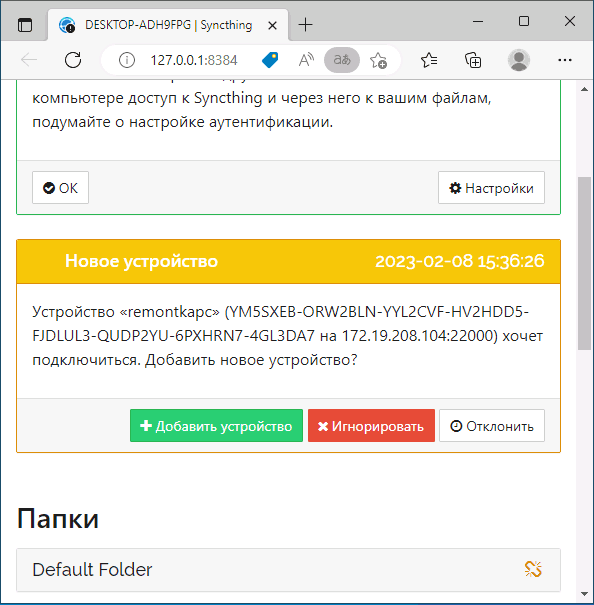Add this page to favorites
Viewport: 594px width, 605px height.
(378, 61)
